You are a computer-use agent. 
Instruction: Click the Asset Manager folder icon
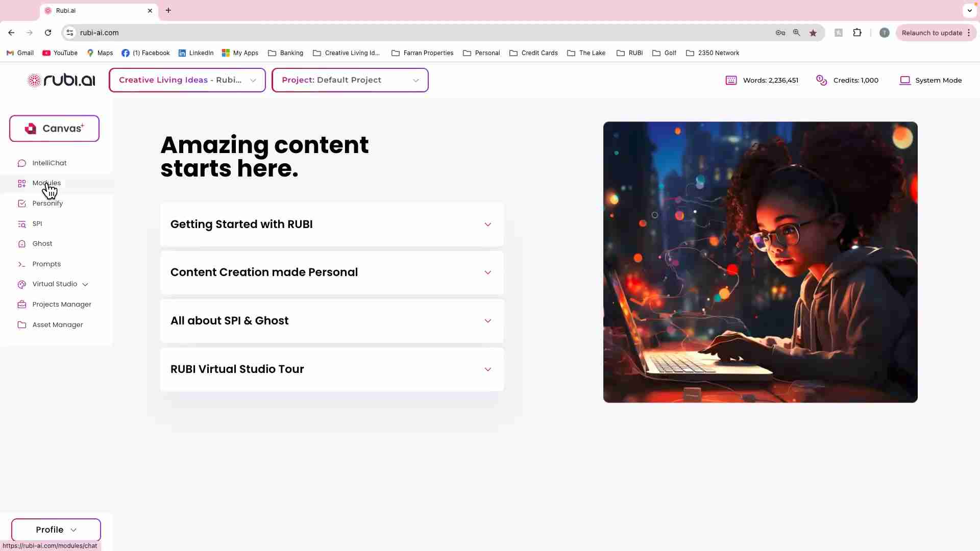pos(21,325)
